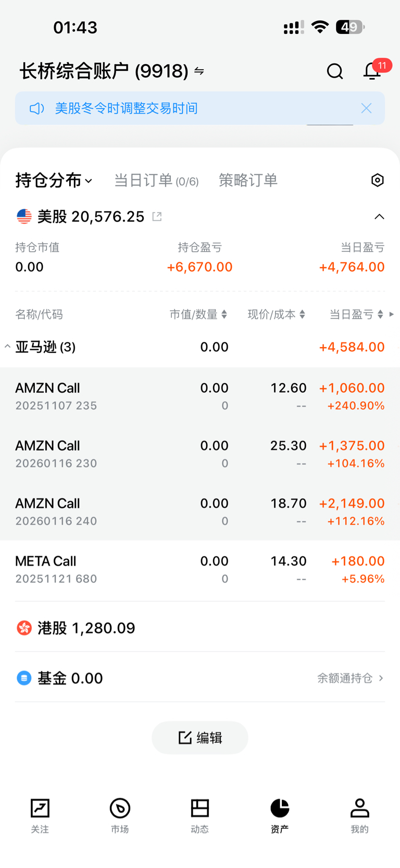400x868 pixels.
Task: Tap the speaker announcement icon
Action: [x=36, y=108]
